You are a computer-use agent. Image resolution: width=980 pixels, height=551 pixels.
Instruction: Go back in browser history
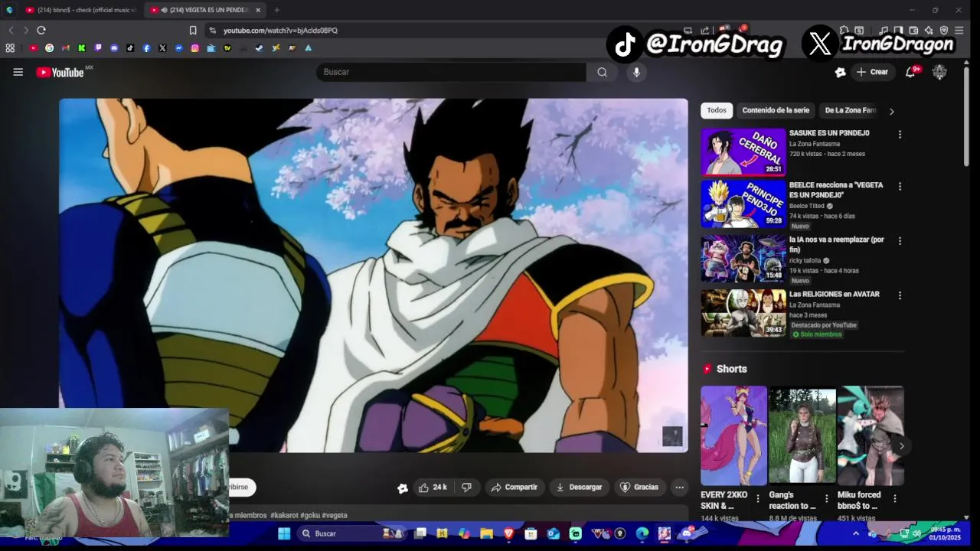coord(11,30)
